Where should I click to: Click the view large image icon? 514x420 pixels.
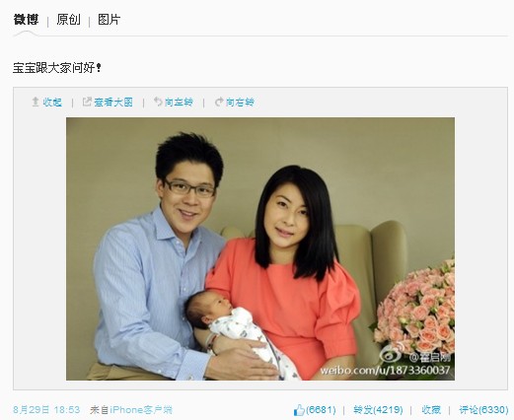click(x=87, y=102)
